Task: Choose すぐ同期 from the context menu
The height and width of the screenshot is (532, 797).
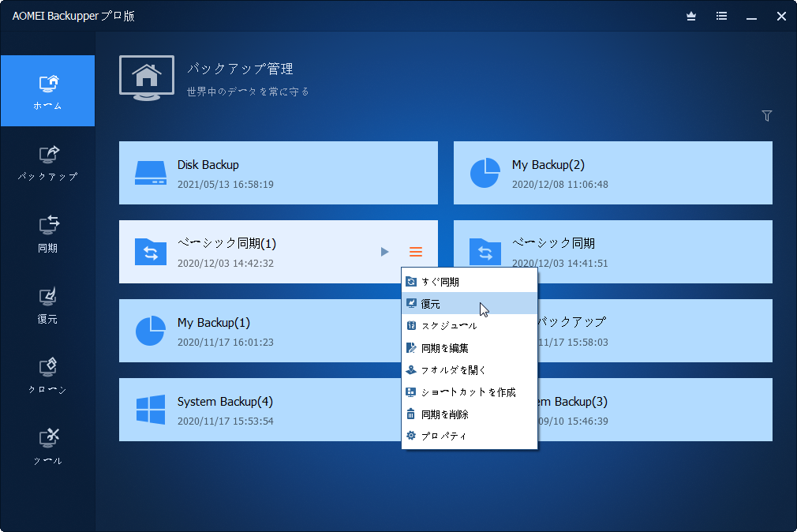Action: [x=470, y=282]
